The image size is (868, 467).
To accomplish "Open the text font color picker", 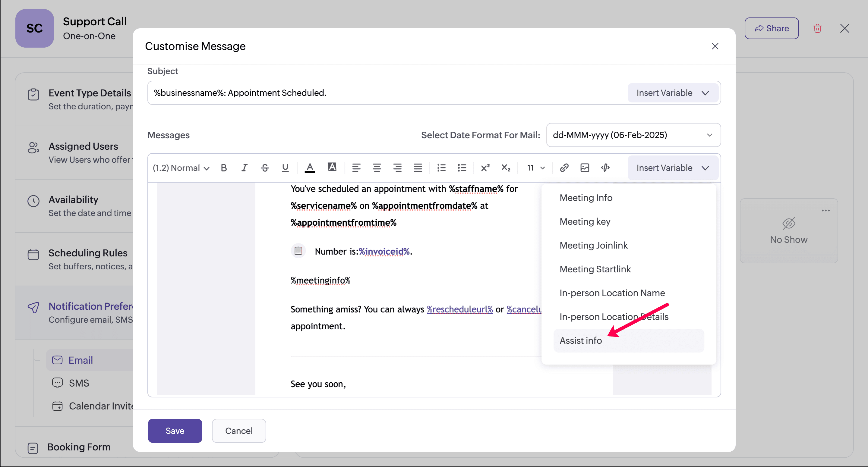I will tap(310, 168).
